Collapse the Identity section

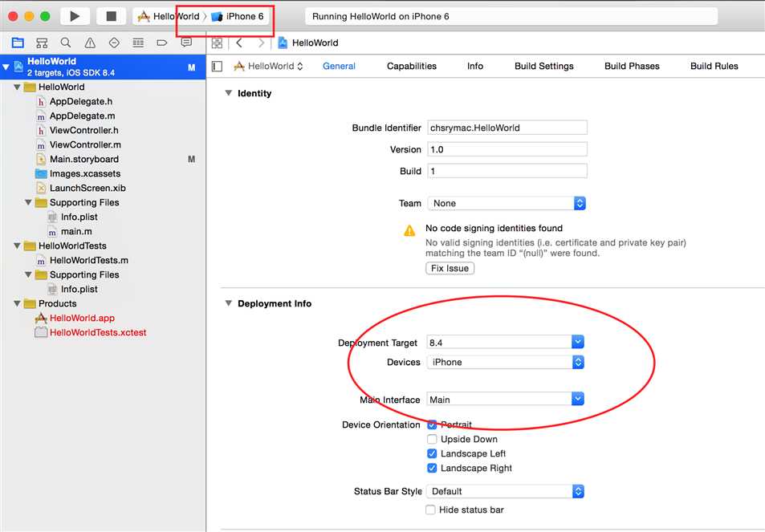pos(228,92)
